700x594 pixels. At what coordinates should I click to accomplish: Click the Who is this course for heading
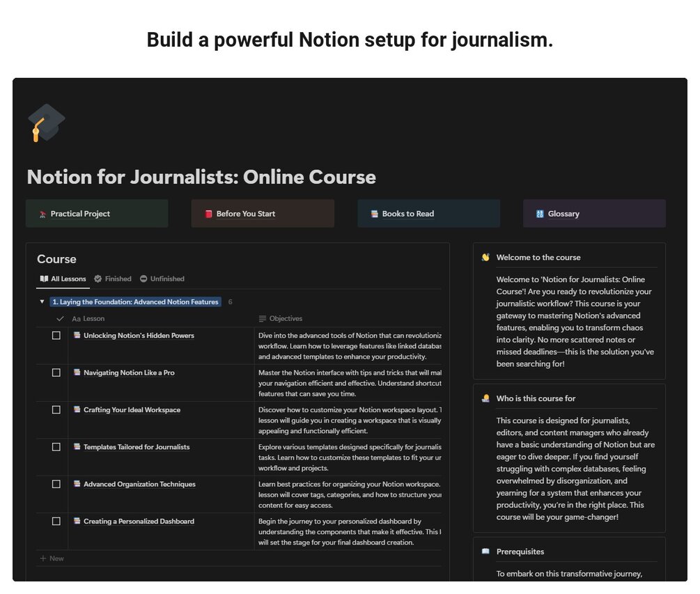coord(536,398)
